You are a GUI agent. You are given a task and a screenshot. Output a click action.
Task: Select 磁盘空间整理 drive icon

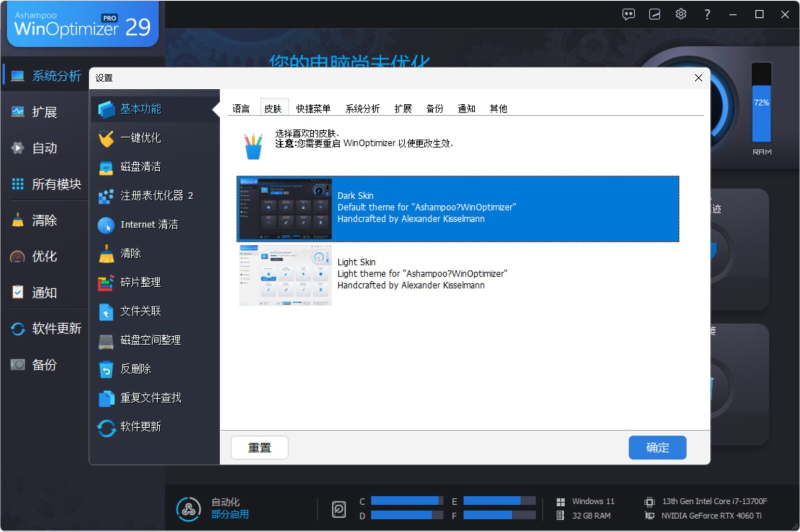point(106,340)
